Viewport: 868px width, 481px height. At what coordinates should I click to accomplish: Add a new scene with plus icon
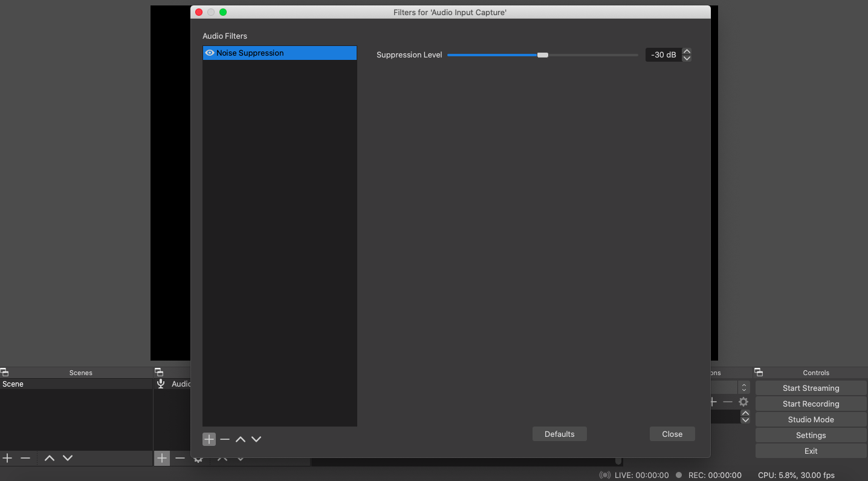pos(7,458)
